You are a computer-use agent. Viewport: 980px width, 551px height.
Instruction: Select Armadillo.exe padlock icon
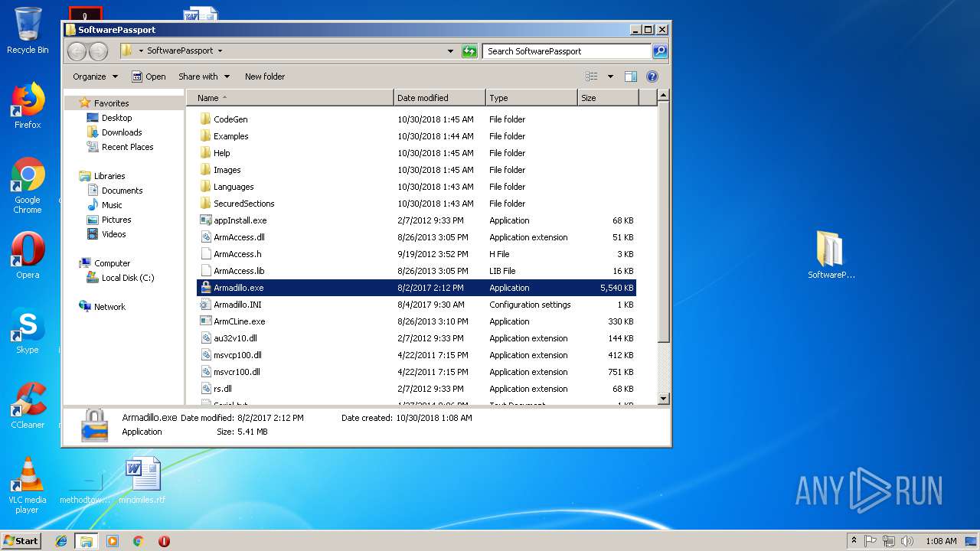point(205,288)
